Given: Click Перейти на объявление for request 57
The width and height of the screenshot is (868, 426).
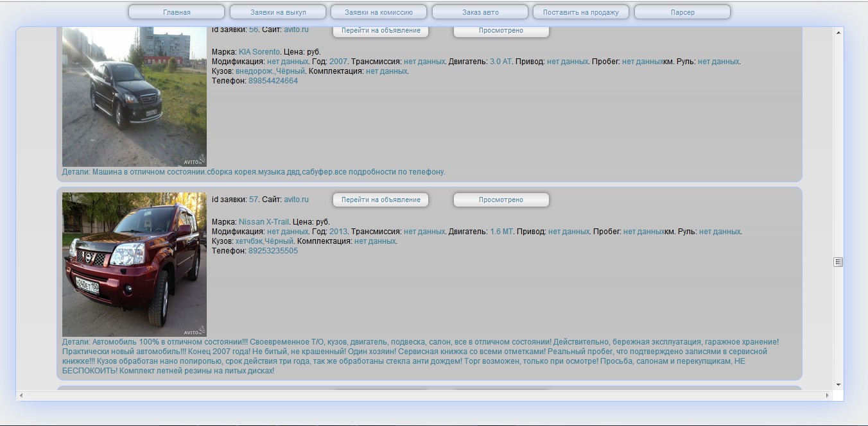Looking at the screenshot, I should [381, 200].
